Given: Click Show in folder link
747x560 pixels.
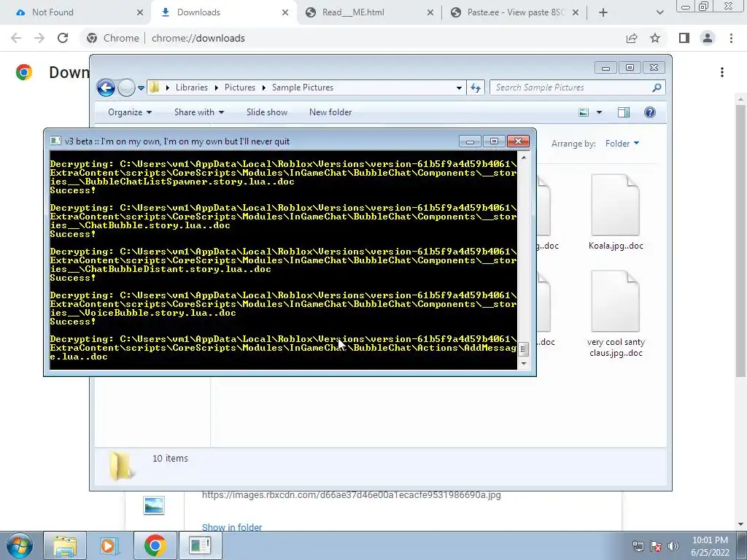Looking at the screenshot, I should [232, 527].
